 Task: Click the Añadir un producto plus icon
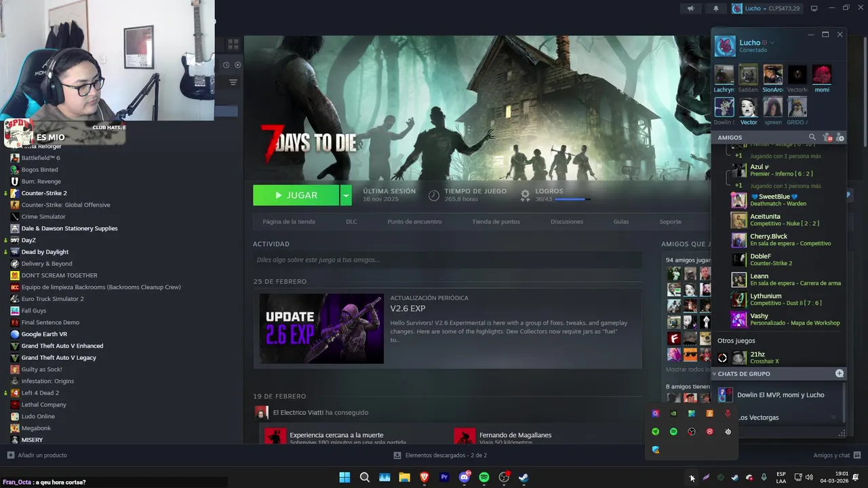(10, 455)
